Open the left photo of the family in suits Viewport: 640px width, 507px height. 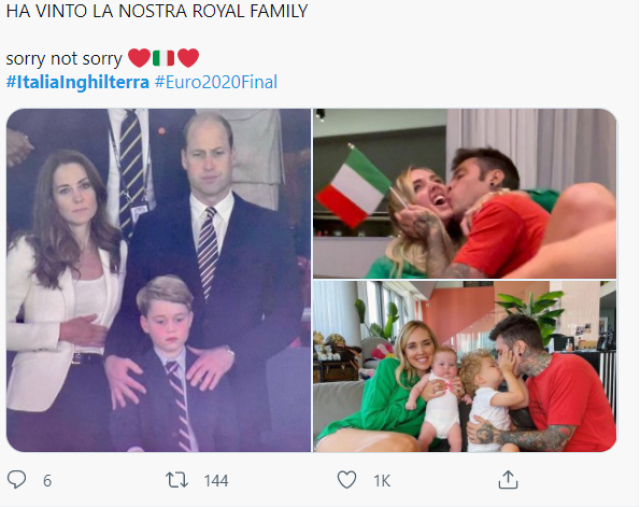158,280
